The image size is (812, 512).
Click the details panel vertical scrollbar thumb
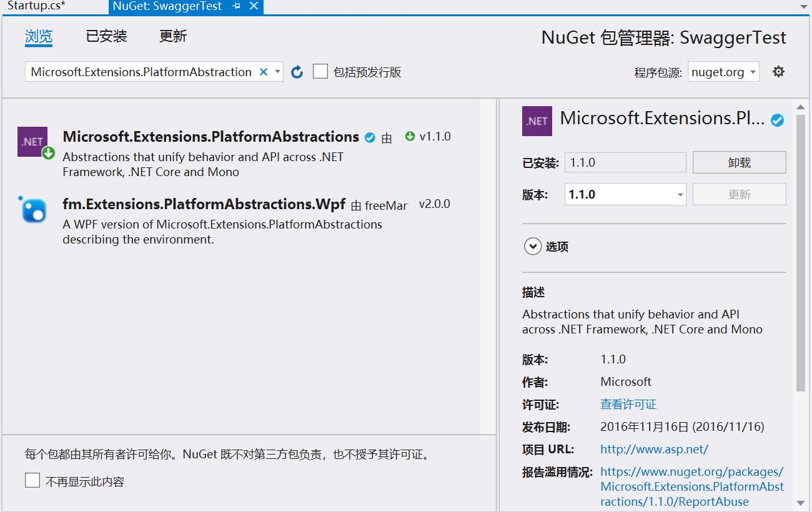pos(801,253)
